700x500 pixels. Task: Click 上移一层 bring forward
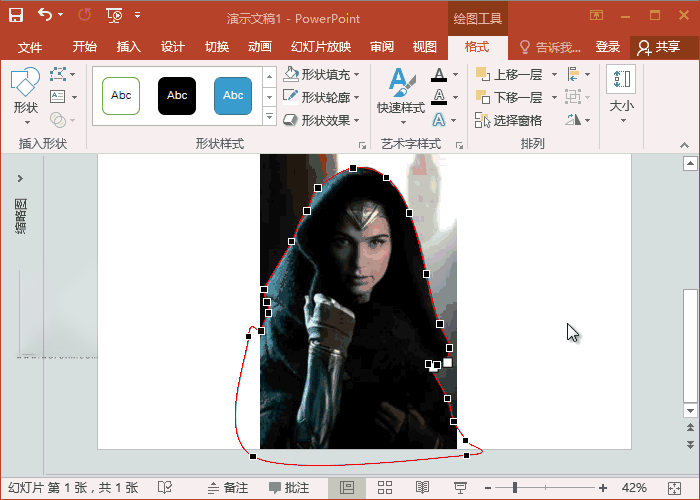509,74
